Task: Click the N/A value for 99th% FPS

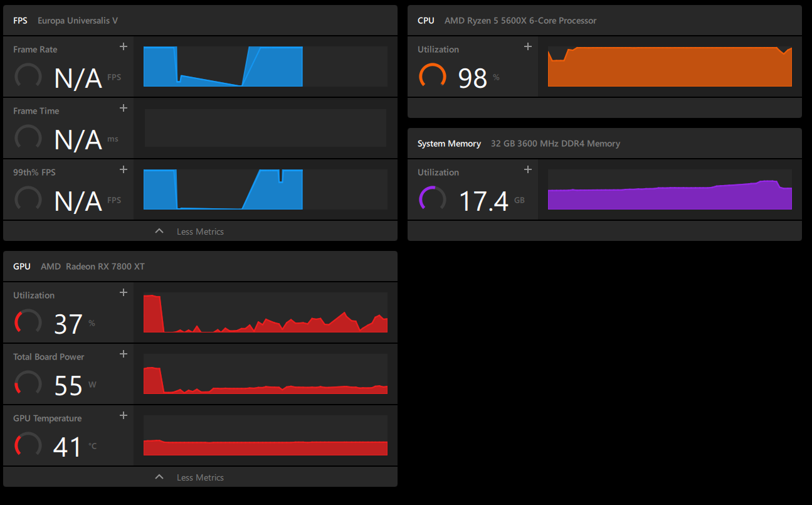Action: point(78,201)
